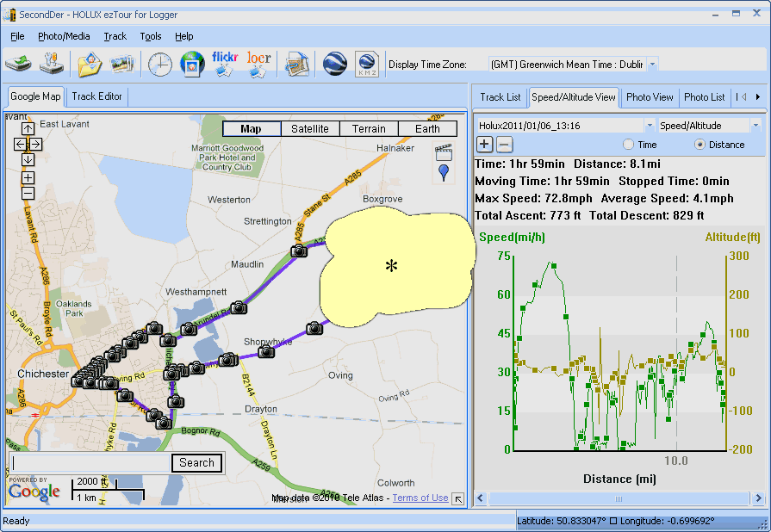Upload photos to locr icon
This screenshot has height=532, width=771.
click(x=258, y=64)
